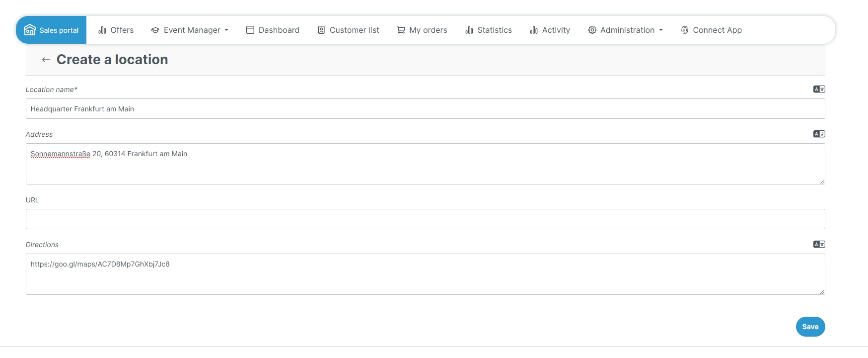Click the My orders cart icon

tap(401, 30)
